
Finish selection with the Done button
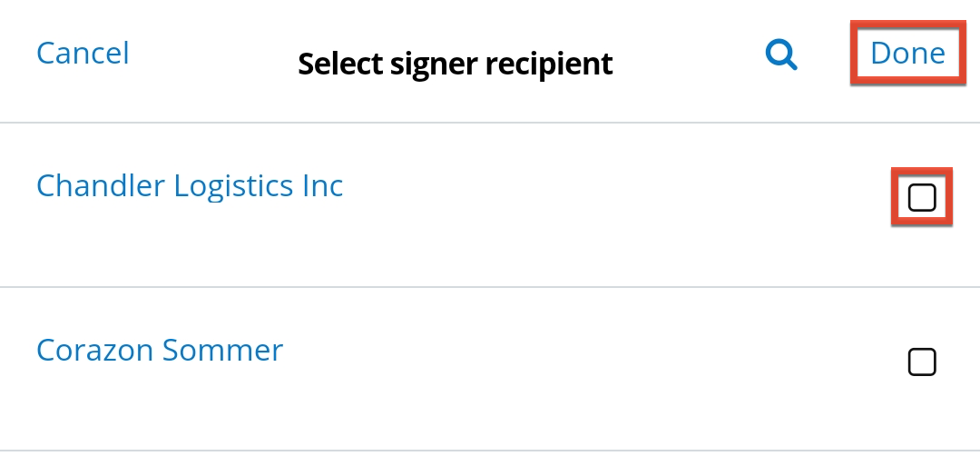pyautogui.click(x=907, y=54)
